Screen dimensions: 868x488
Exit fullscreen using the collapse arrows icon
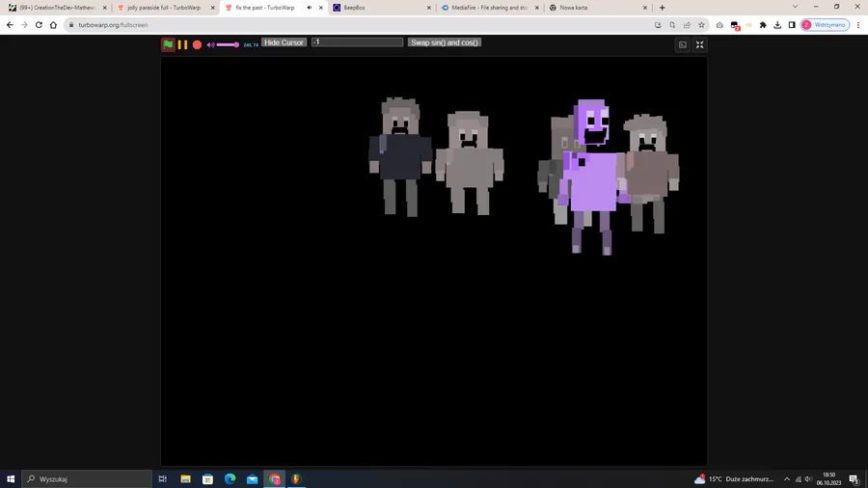point(700,44)
